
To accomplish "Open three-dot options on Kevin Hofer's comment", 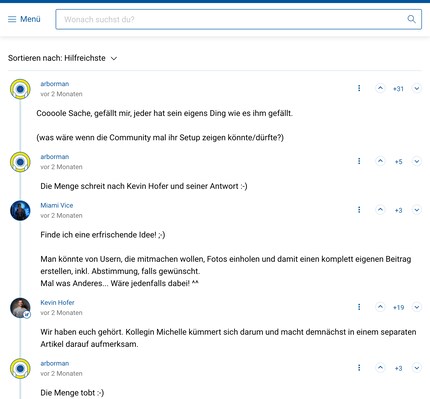I will (x=359, y=307).
